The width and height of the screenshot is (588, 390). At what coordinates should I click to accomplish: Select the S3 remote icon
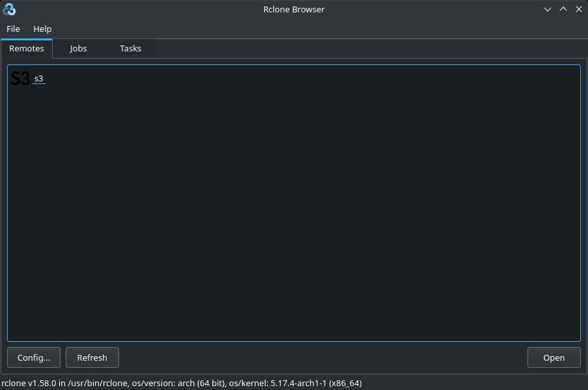pos(20,78)
